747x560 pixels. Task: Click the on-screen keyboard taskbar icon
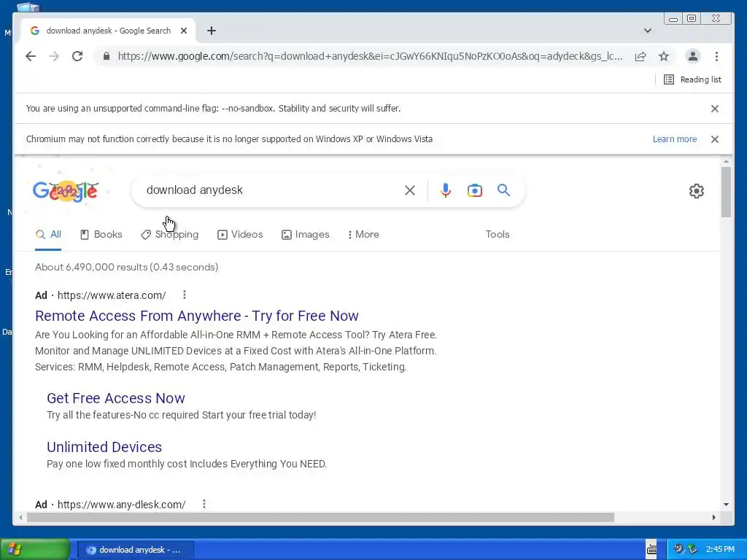click(651, 550)
